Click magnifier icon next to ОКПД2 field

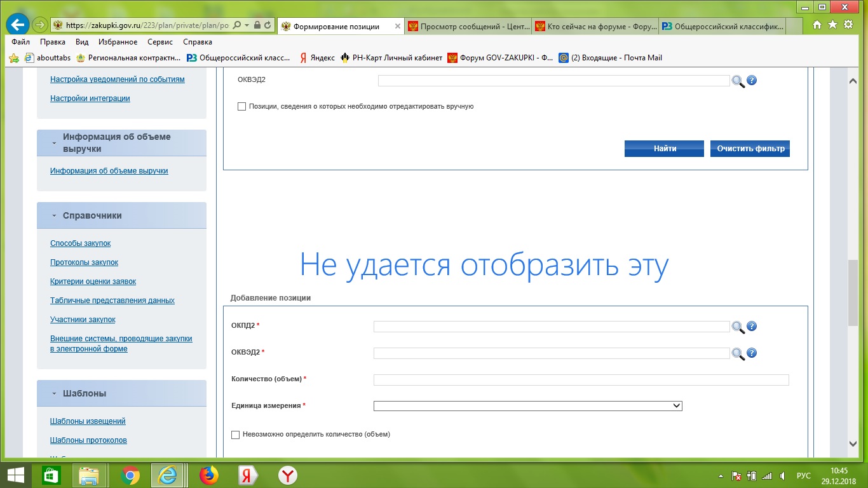(737, 327)
